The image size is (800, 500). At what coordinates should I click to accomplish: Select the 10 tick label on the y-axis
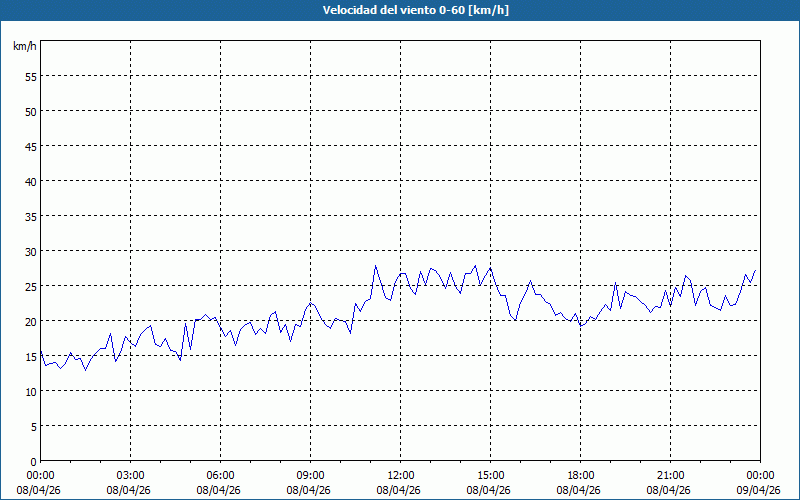pyautogui.click(x=30, y=391)
